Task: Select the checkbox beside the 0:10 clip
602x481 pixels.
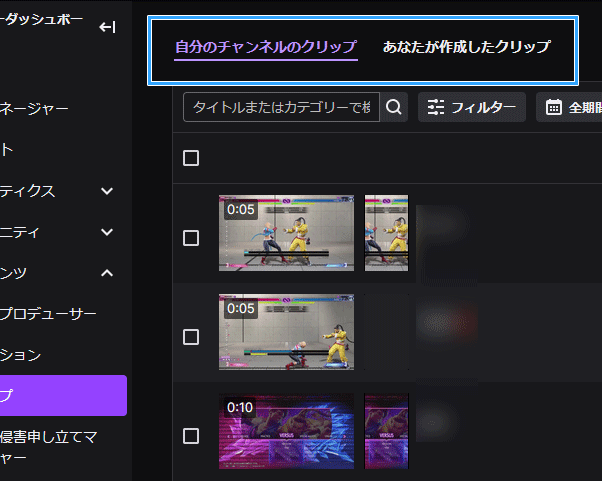Action: click(x=191, y=435)
